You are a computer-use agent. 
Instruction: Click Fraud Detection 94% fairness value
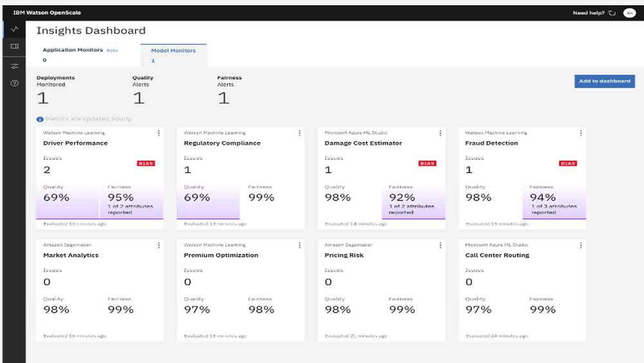click(542, 198)
